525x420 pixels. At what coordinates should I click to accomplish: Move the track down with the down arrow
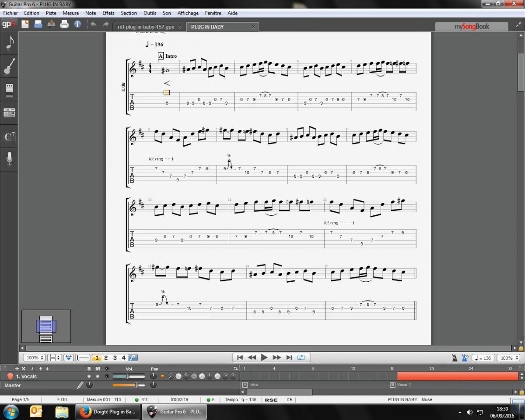(x=47, y=368)
